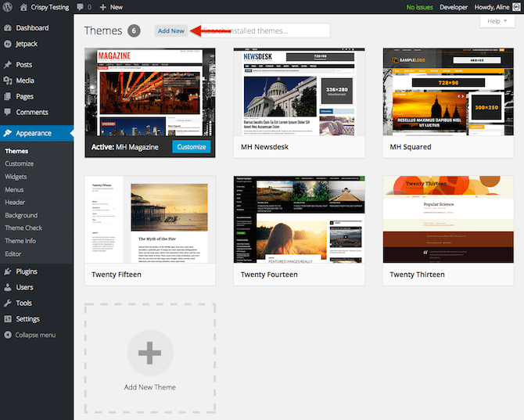Click the plus icon next to New
The height and width of the screenshot is (420, 524).
pyautogui.click(x=103, y=7)
